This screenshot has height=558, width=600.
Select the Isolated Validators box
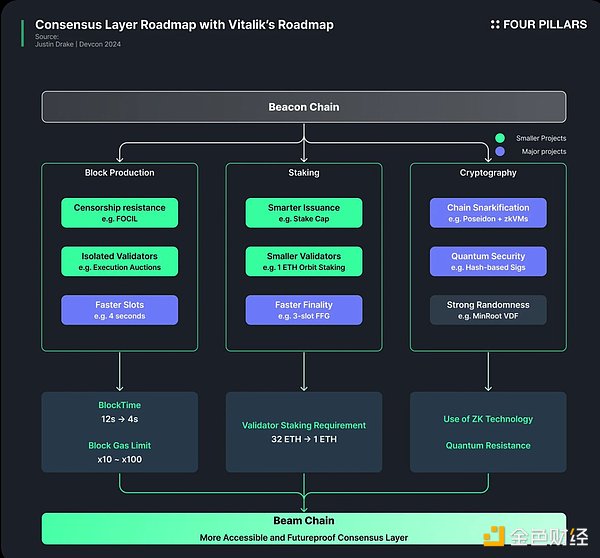(x=119, y=261)
